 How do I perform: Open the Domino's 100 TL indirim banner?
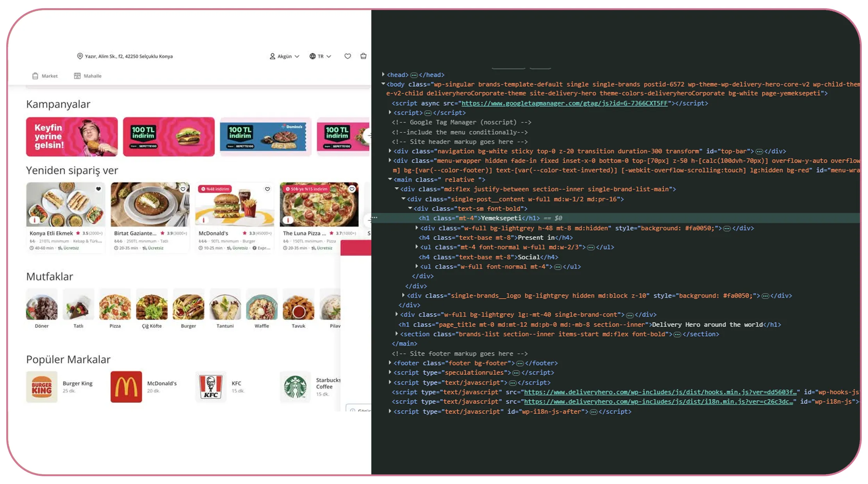click(266, 137)
